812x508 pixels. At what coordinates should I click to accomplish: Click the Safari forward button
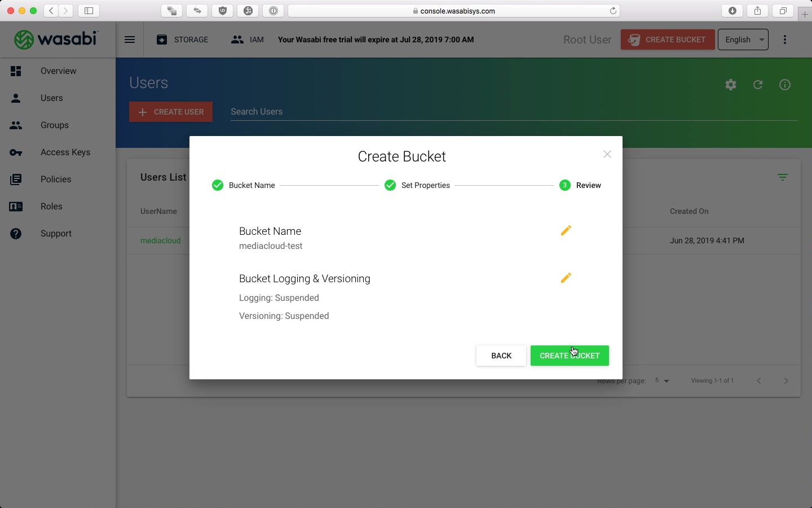click(66, 11)
